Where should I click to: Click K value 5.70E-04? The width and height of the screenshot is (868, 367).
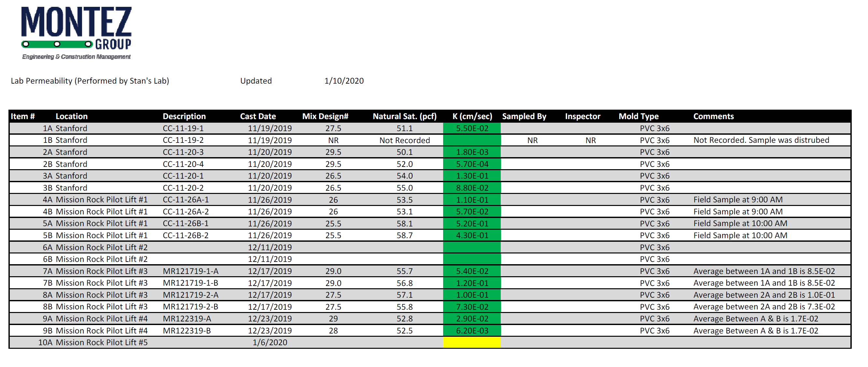(472, 164)
